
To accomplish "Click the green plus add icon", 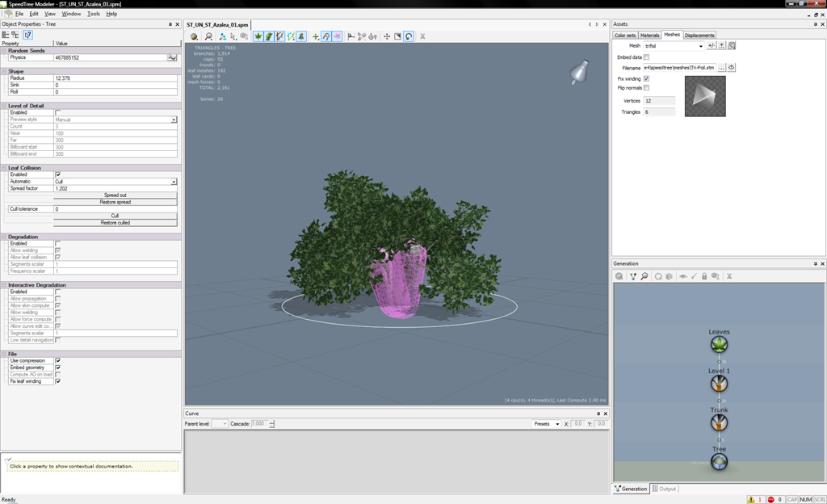I will 316,36.
